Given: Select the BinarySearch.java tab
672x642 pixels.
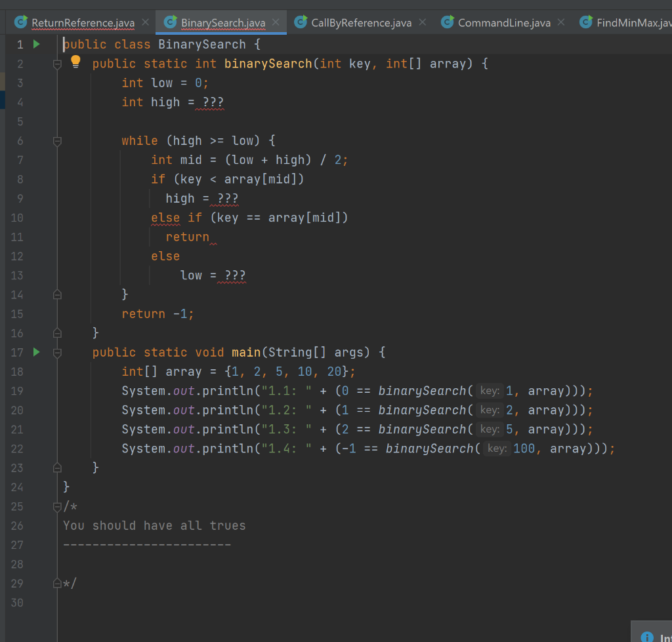Looking at the screenshot, I should 223,23.
